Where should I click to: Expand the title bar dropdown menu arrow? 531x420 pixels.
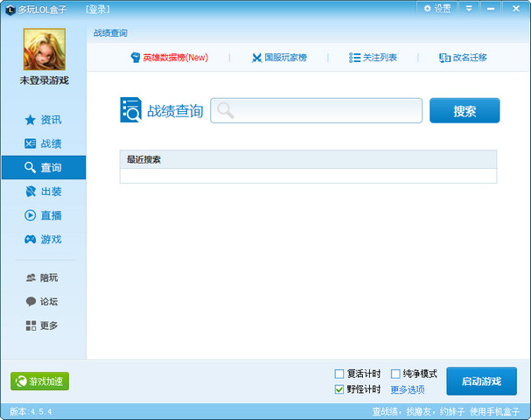click(469, 8)
